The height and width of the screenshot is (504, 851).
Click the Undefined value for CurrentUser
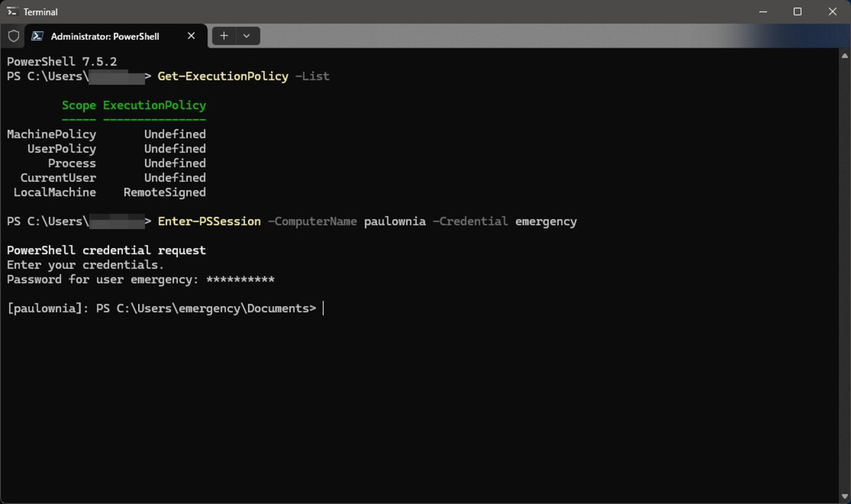click(175, 177)
